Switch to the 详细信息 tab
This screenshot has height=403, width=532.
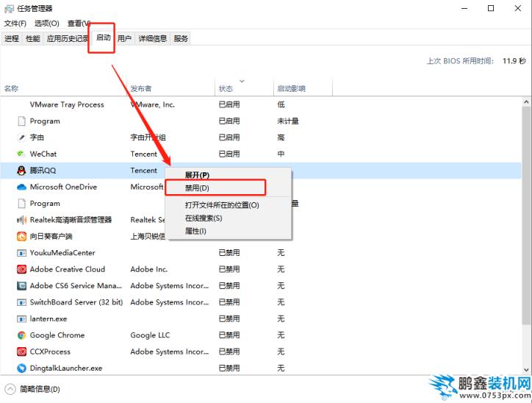click(x=152, y=38)
